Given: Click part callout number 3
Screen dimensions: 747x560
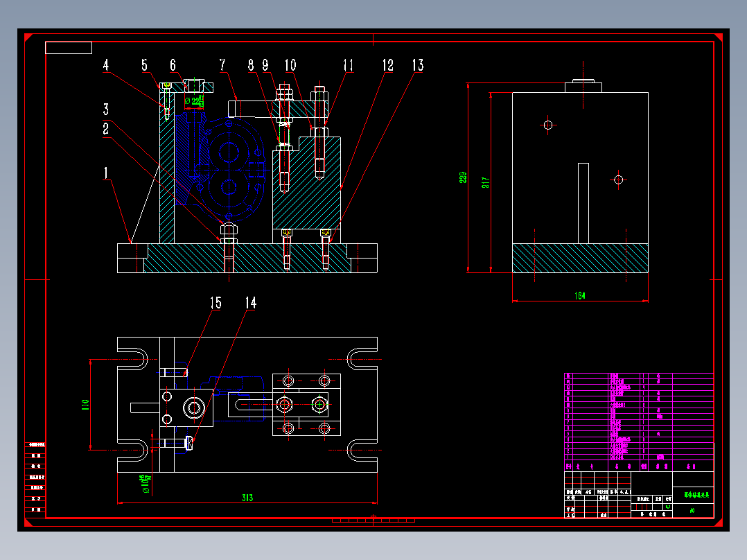Looking at the screenshot, I should point(106,110).
